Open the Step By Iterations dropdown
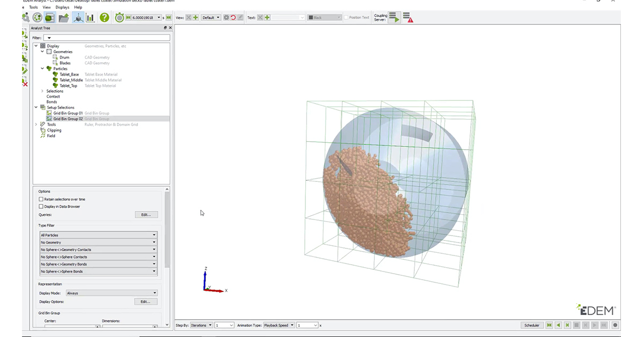This screenshot has width=644, height=337. coord(201,325)
